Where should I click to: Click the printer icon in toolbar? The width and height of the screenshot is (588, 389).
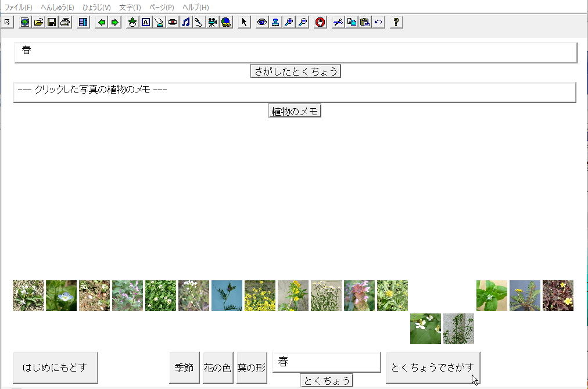[x=65, y=22]
